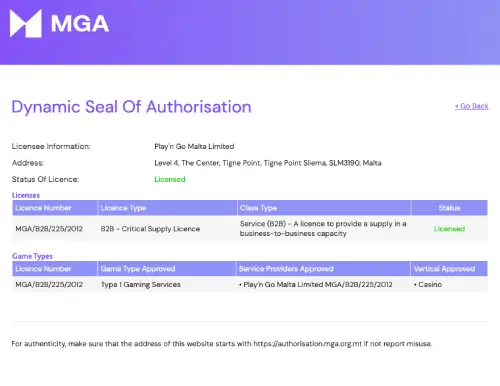Select the Level 4, The Center address text
The width and height of the screenshot is (500, 386).
click(x=268, y=163)
